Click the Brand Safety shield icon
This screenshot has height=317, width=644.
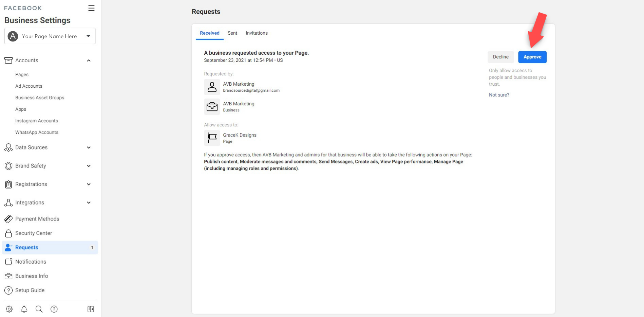click(8, 166)
